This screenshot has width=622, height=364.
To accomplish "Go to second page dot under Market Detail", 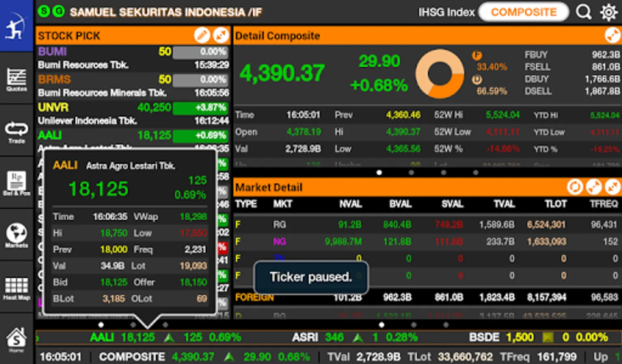I will (x=413, y=325).
